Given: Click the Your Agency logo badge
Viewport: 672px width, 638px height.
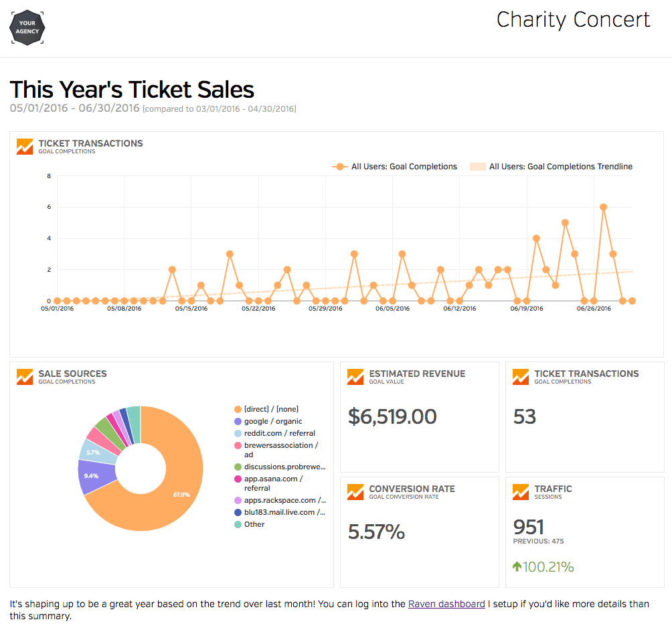Looking at the screenshot, I should pos(27,27).
